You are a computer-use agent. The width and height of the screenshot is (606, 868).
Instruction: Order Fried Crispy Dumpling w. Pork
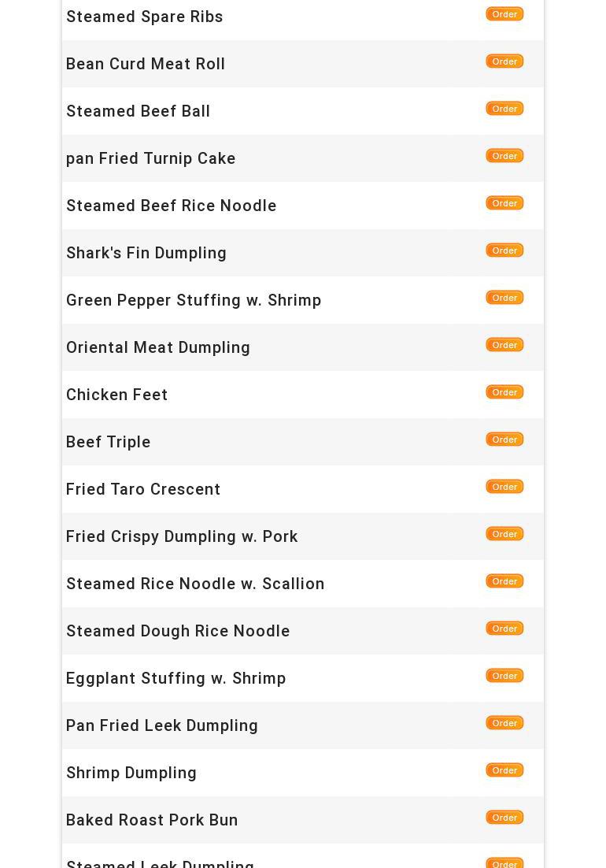pyautogui.click(x=504, y=534)
